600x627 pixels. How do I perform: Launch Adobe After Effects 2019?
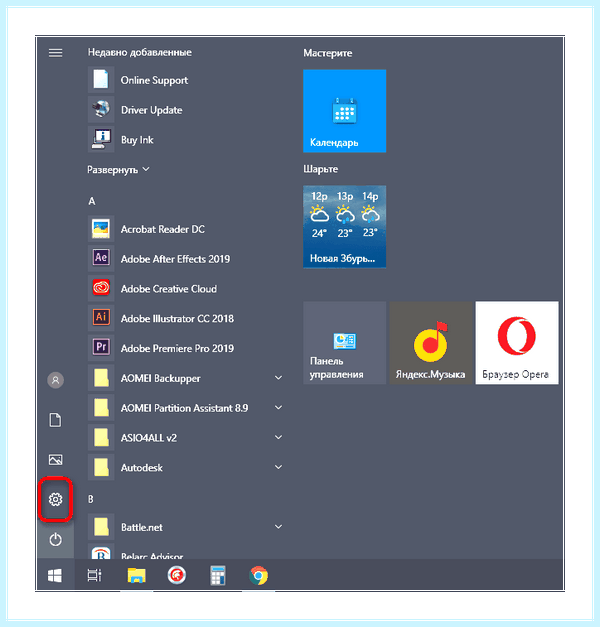point(185,259)
